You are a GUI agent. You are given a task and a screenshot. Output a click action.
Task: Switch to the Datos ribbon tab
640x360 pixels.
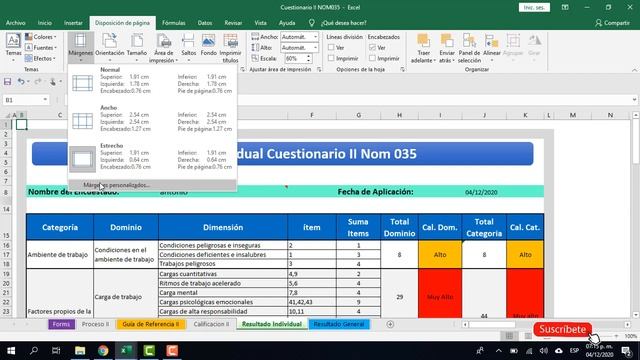204,23
